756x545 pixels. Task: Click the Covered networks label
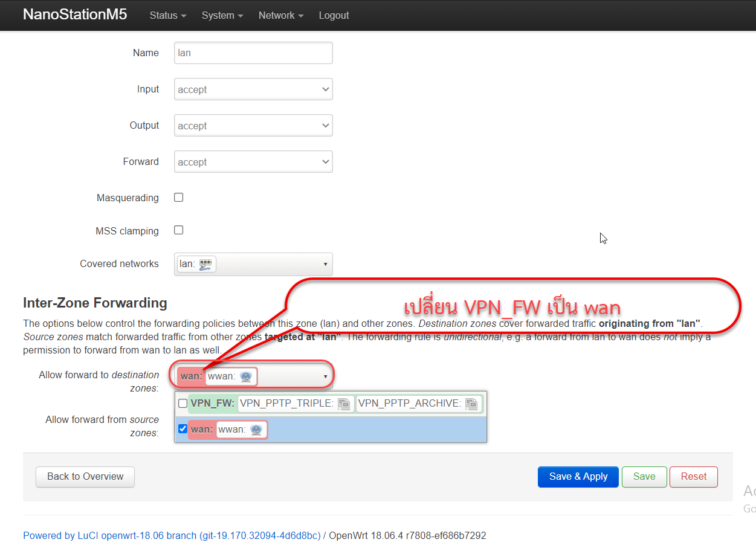(119, 263)
